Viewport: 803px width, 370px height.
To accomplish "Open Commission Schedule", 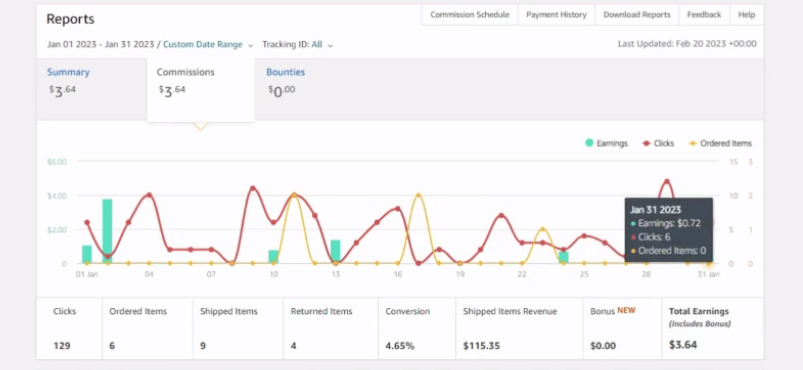I will pyautogui.click(x=470, y=15).
